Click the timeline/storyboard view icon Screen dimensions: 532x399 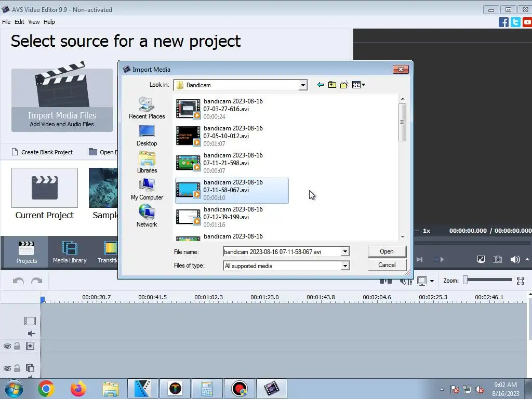[x=422, y=281]
